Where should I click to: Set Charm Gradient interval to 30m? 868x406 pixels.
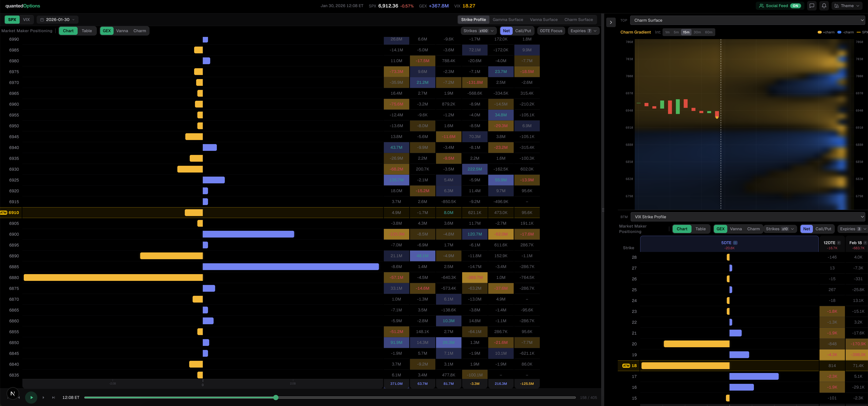click(697, 32)
